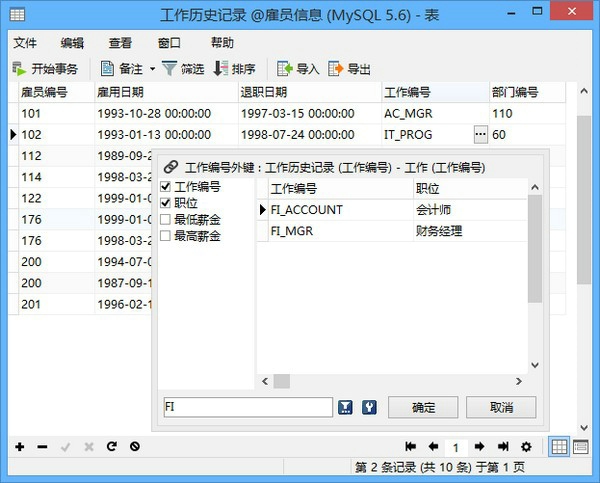The width and height of the screenshot is (600, 483).
Task: Apply changes with checkmark icon
Action: click(65, 447)
